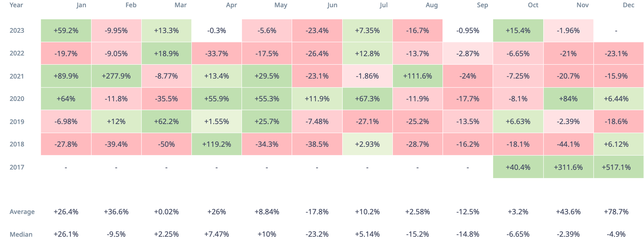This screenshot has height=246, width=644.
Task: Select the November 2020 +84% cell
Action: [x=568, y=99]
